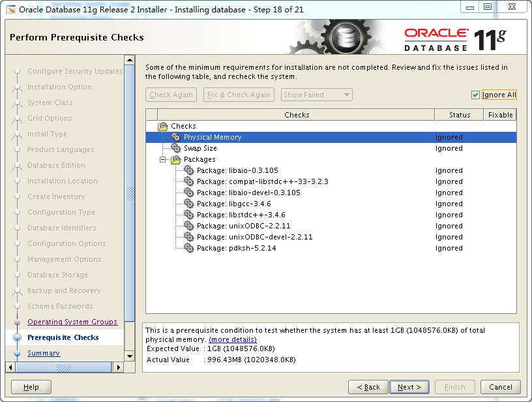Image resolution: width=532 pixels, height=402 pixels.
Task: Minimize the installer window
Action: click(469, 7)
